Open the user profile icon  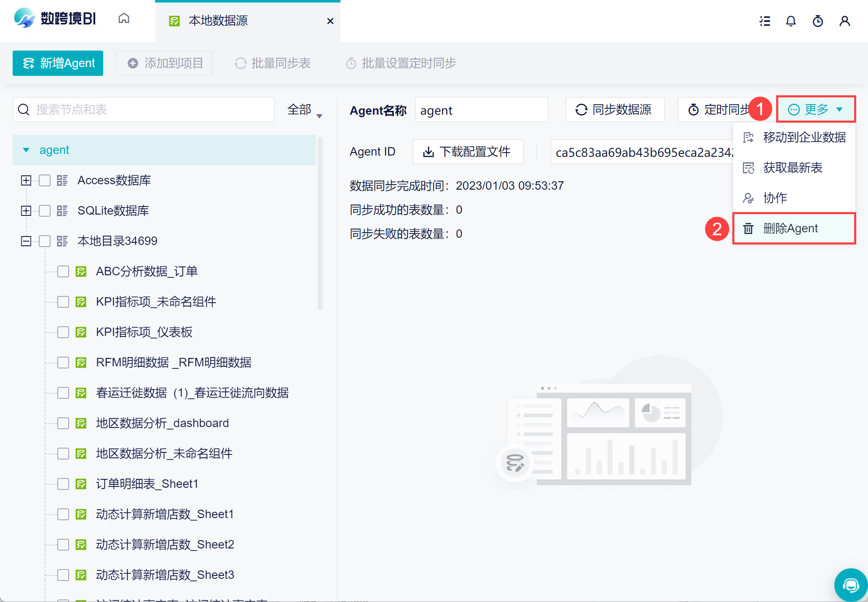pos(844,21)
